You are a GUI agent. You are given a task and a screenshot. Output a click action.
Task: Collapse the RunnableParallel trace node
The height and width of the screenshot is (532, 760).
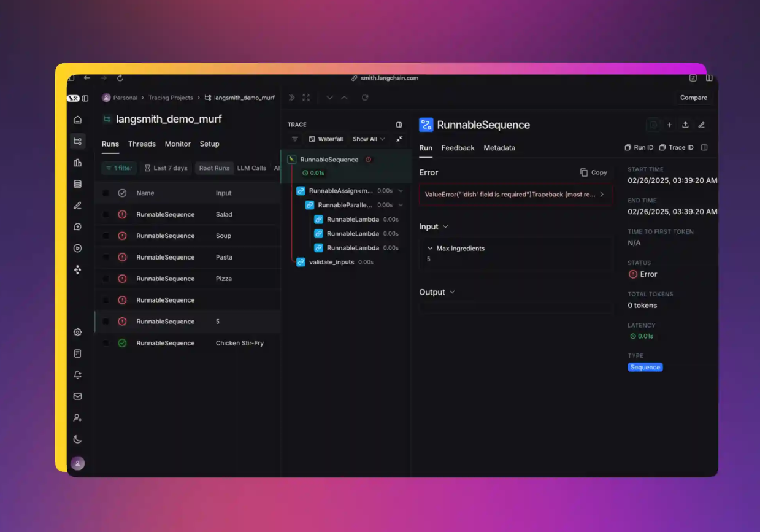click(401, 205)
